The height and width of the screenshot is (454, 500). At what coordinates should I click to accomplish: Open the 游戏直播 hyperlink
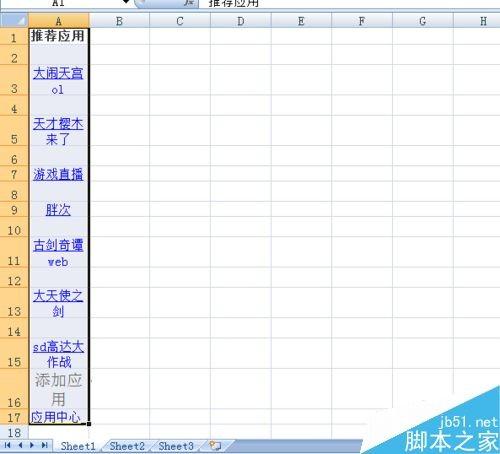(x=58, y=174)
